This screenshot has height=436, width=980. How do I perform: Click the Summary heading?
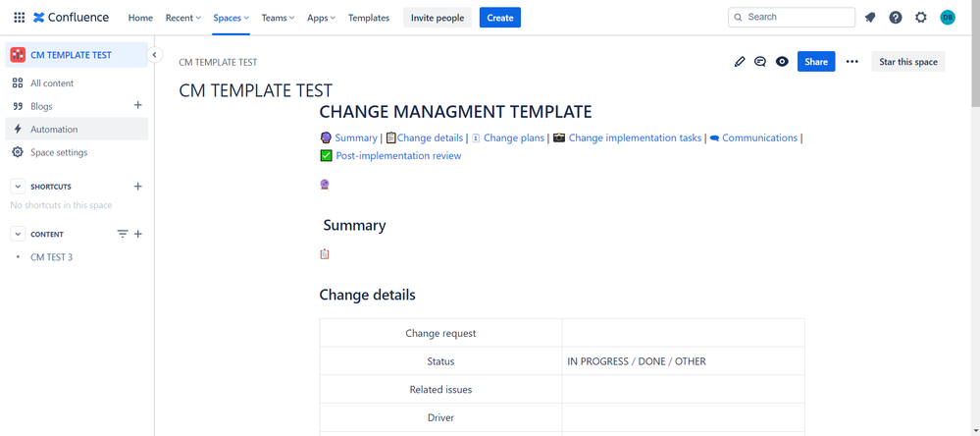[x=354, y=225]
